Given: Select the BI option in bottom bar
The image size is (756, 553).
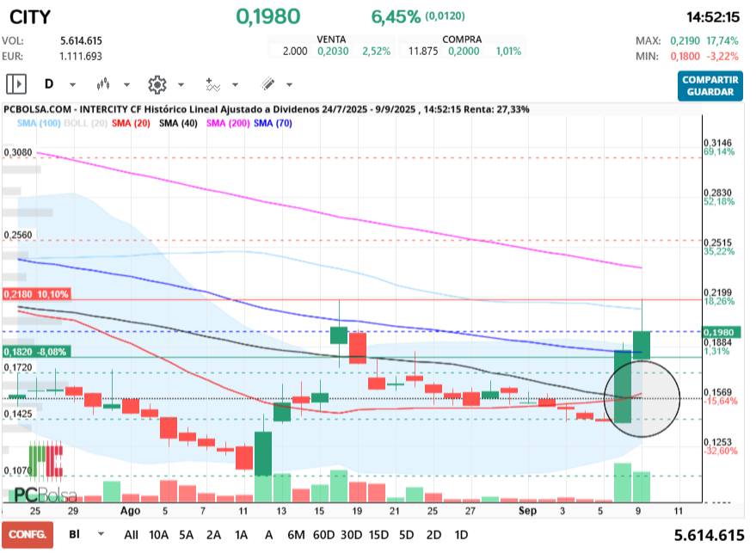Looking at the screenshot, I should (x=74, y=534).
